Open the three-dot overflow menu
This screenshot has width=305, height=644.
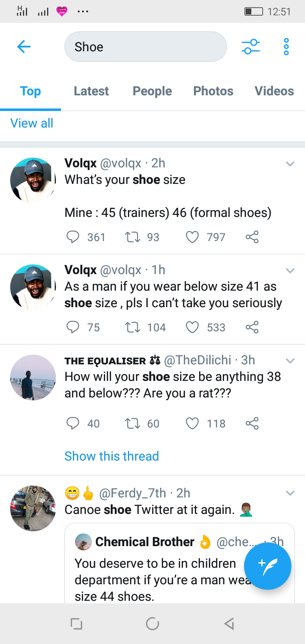[x=286, y=47]
